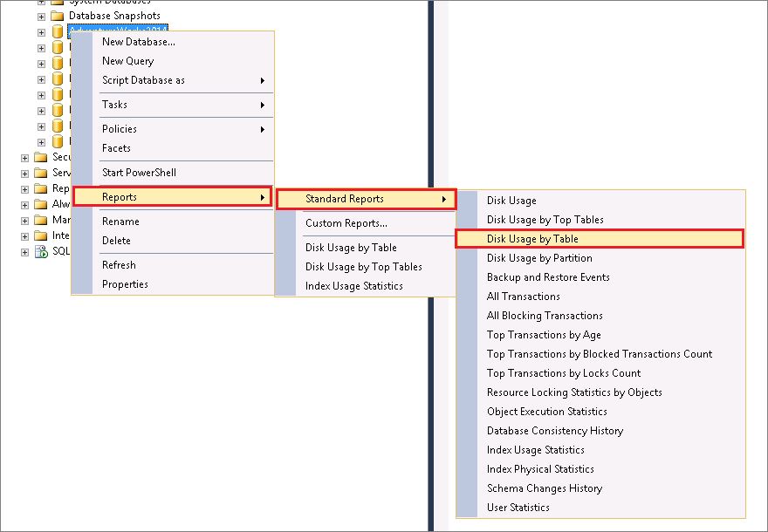The width and height of the screenshot is (768, 532).
Task: Expand the Security node
Action: pyautogui.click(x=24, y=157)
